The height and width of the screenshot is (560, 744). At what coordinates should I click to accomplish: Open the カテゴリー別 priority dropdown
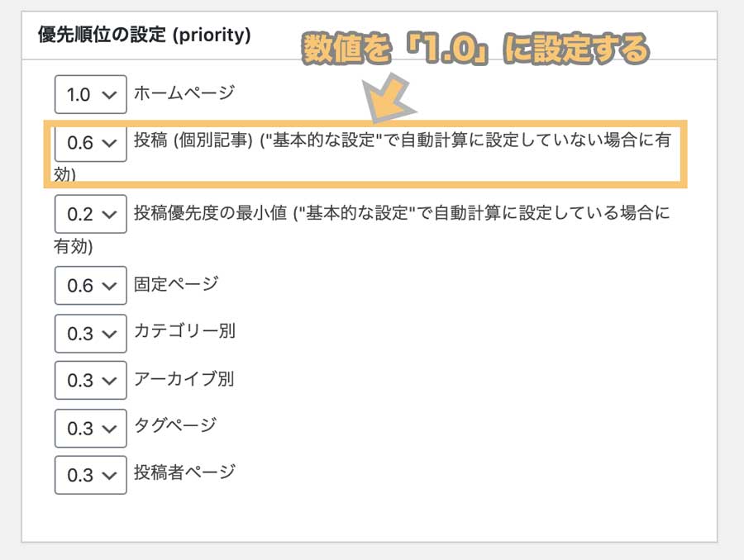point(91,334)
